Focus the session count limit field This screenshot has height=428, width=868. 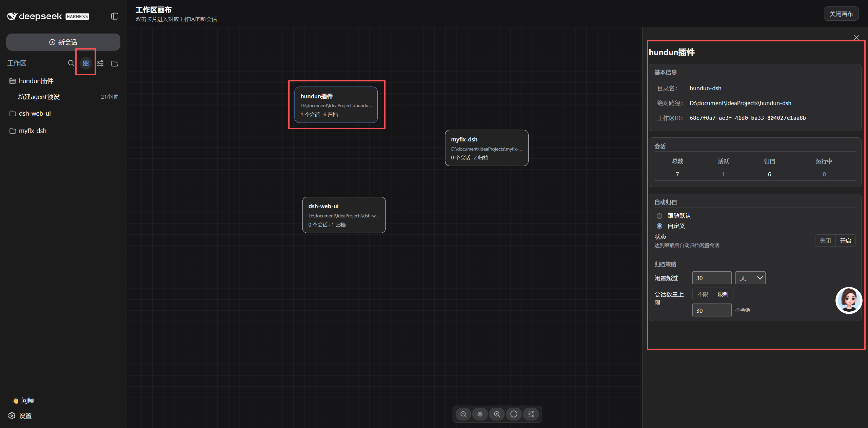pyautogui.click(x=712, y=310)
